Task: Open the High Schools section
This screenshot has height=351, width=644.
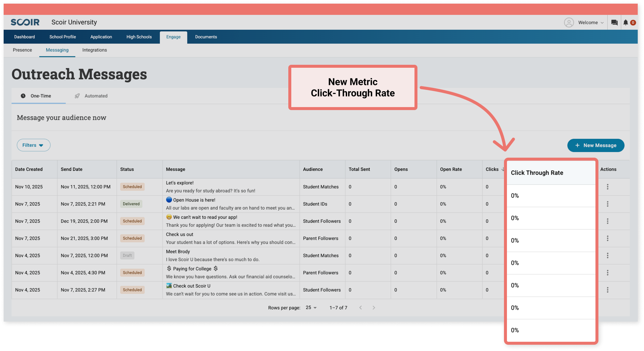Action: (x=139, y=37)
